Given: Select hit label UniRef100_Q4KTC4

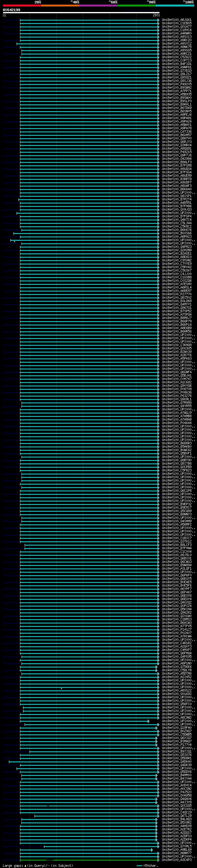Looking at the screenshot, I should [x=177, y=220].
